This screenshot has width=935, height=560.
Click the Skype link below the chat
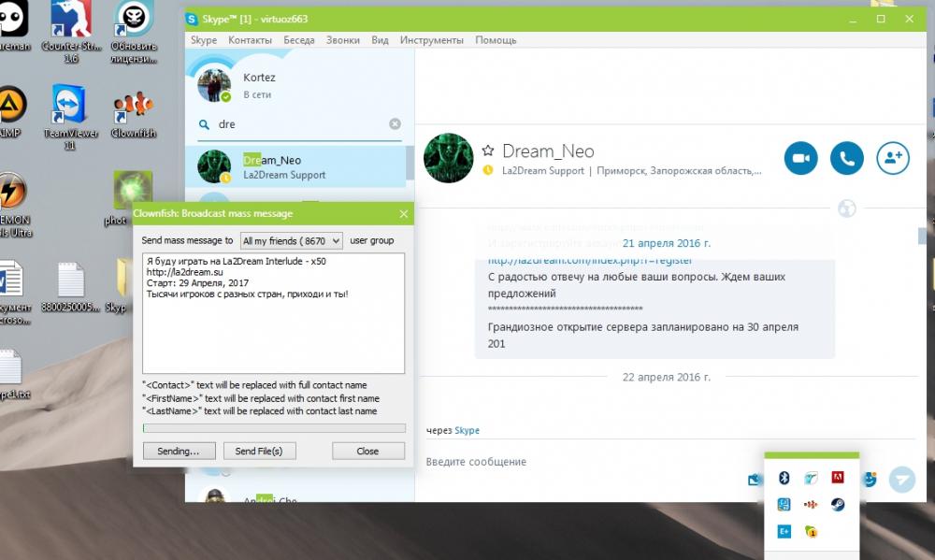click(x=467, y=430)
